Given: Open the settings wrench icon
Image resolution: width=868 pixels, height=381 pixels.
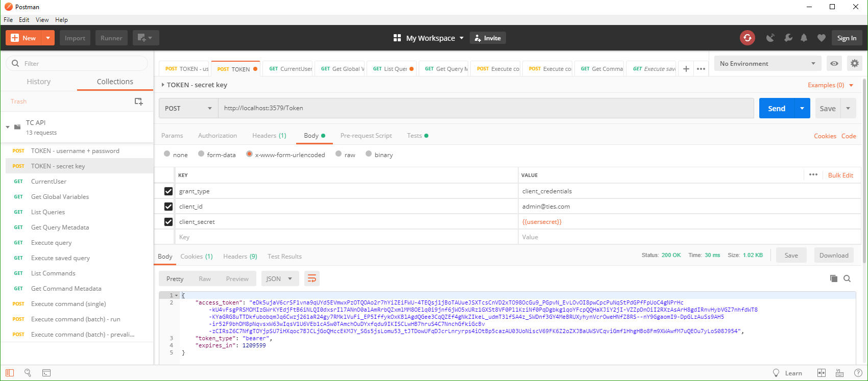Looking at the screenshot, I should click(788, 38).
